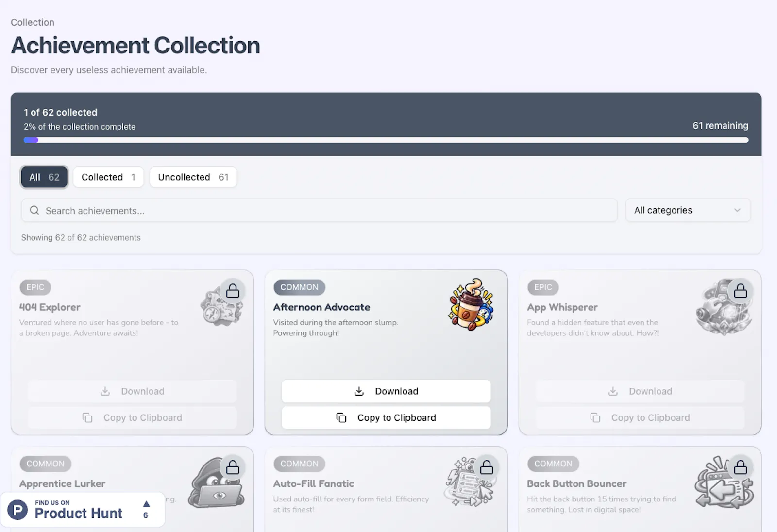Download the Afternoon Advocate achievement
This screenshot has width=777, height=532.
tap(386, 391)
